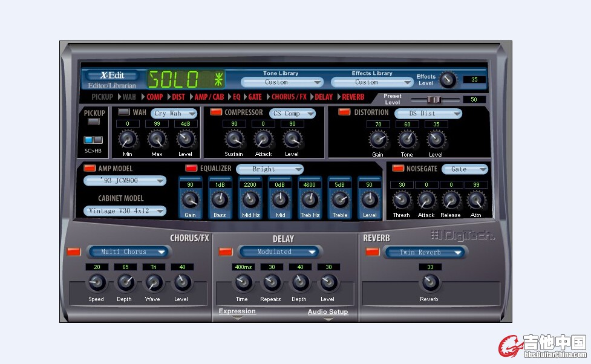
Task: Click the Wah Min knob
Action: tap(128, 140)
